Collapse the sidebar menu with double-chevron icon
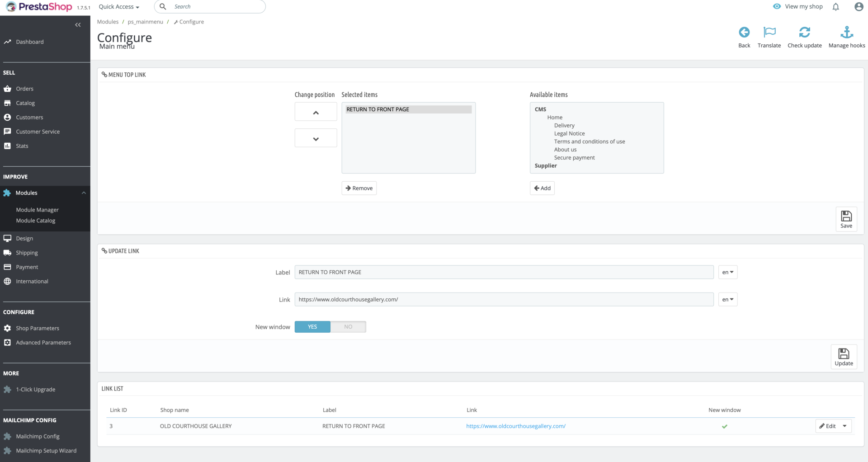This screenshot has width=868, height=462. click(x=78, y=25)
